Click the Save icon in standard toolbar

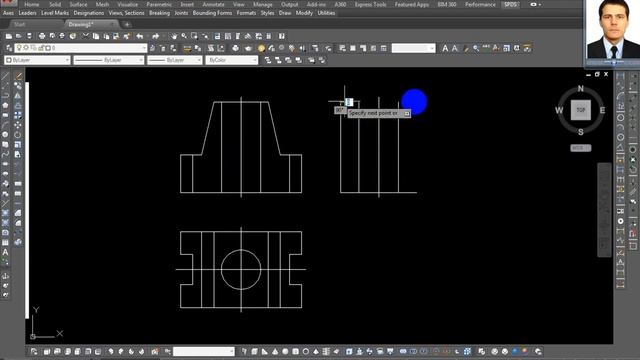29,36
